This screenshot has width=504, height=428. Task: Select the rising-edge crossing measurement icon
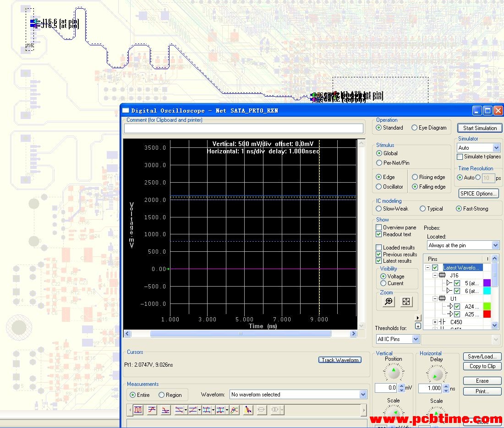[193, 410]
